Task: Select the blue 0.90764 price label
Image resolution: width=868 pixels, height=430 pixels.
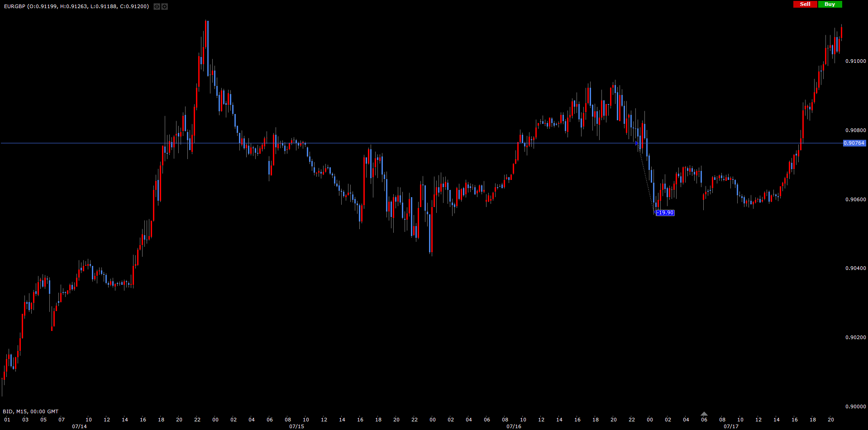Action: point(854,143)
